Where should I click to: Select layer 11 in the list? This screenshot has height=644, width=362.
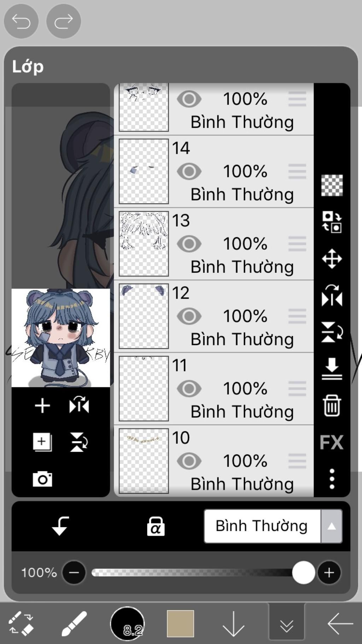click(214, 389)
